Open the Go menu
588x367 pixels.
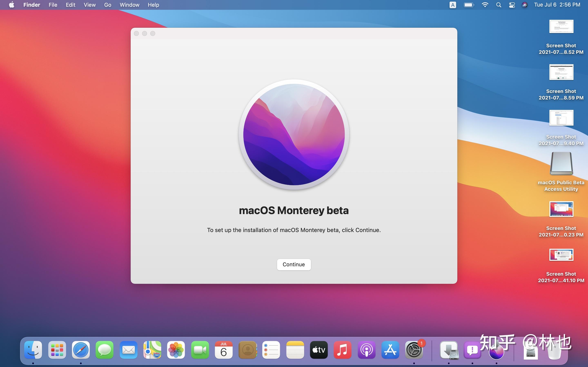(x=107, y=5)
